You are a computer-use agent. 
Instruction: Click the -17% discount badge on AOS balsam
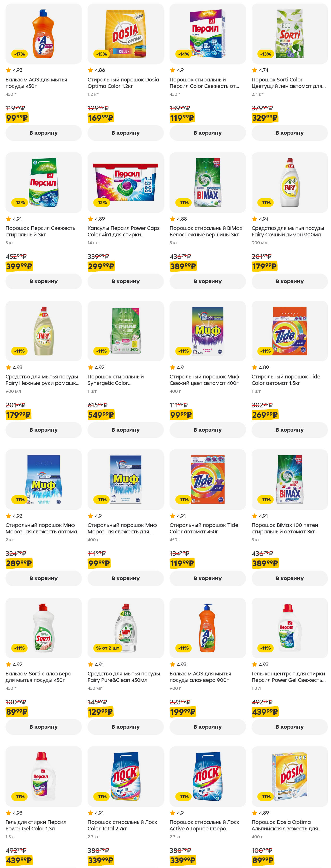[x=20, y=54]
